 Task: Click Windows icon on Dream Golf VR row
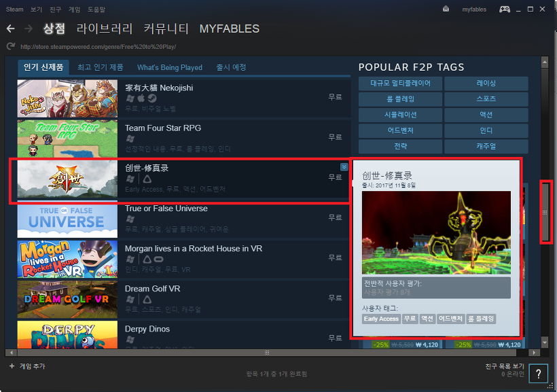(x=130, y=299)
